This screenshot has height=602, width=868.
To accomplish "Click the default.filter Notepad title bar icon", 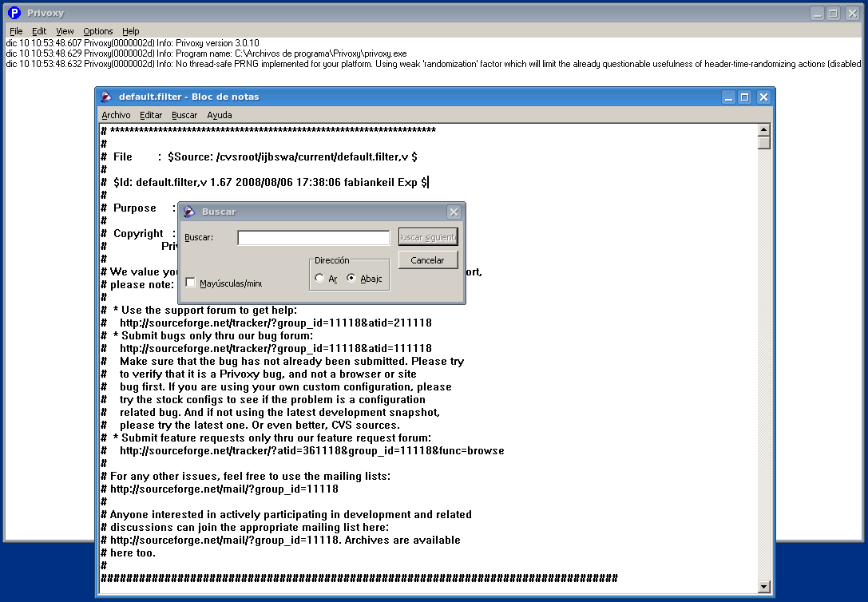I will coord(105,97).
